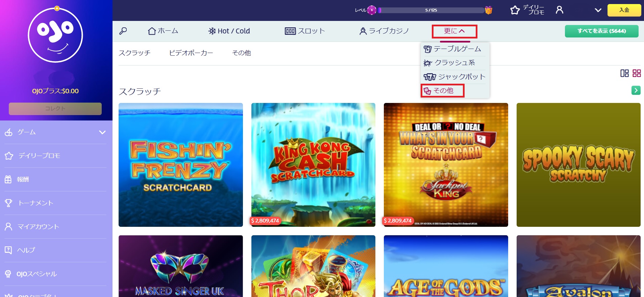Viewport: 644px width, 297px height.
Task: Click the gift box reward icon
Action: pyautogui.click(x=488, y=10)
